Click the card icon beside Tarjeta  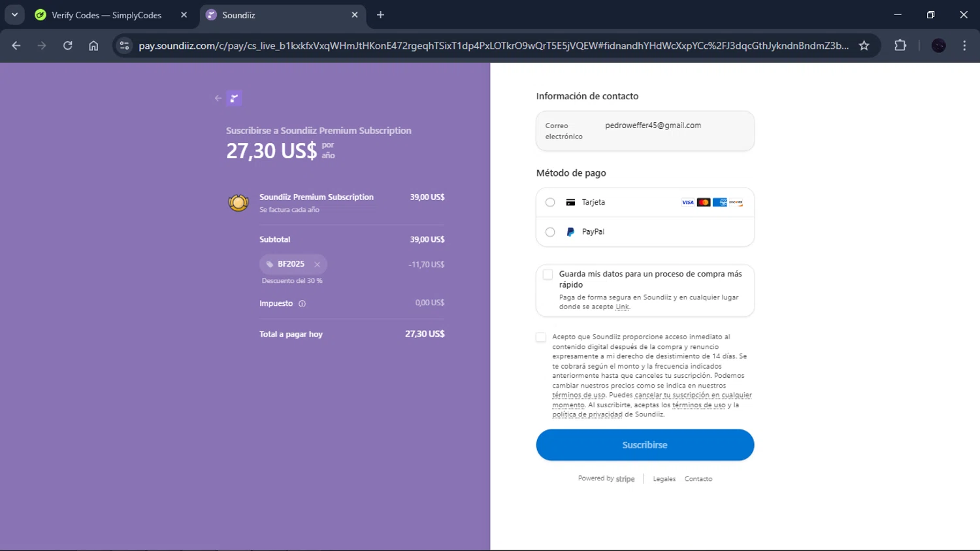[570, 203]
